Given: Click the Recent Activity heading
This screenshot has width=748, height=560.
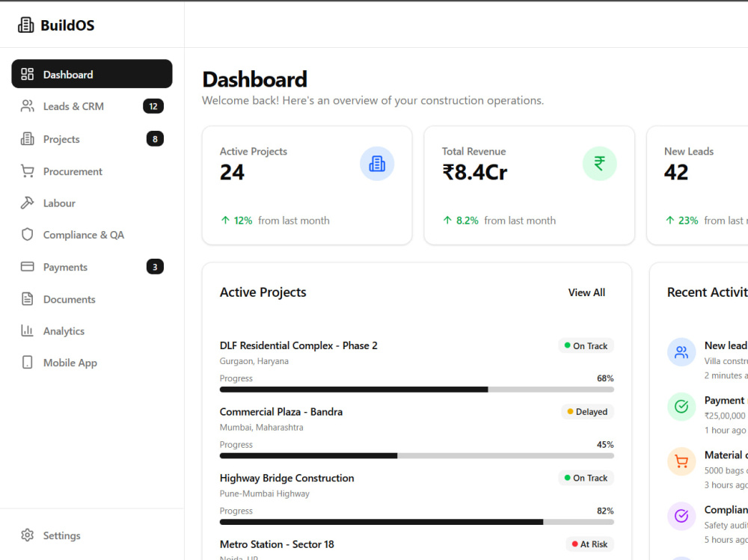Looking at the screenshot, I should pyautogui.click(x=708, y=292).
